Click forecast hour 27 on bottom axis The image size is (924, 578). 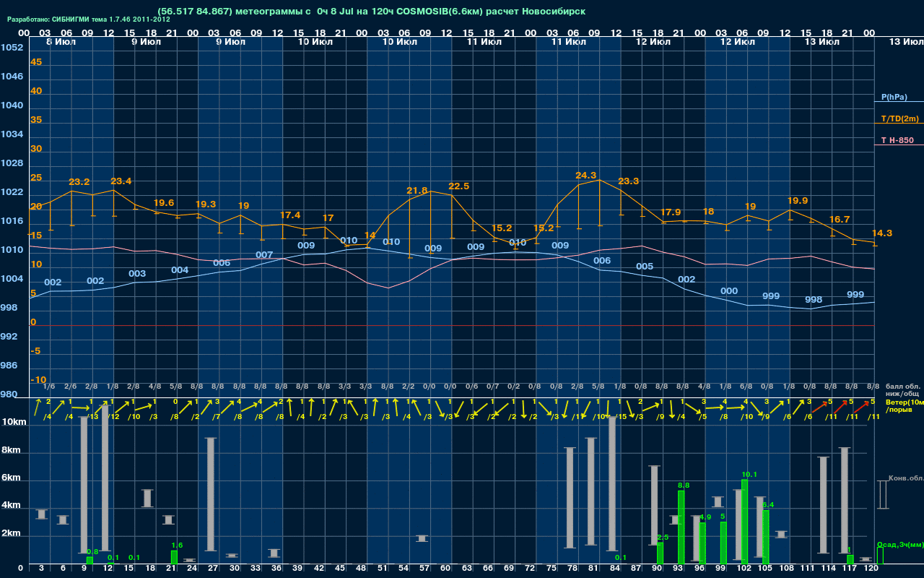pyautogui.click(x=214, y=569)
